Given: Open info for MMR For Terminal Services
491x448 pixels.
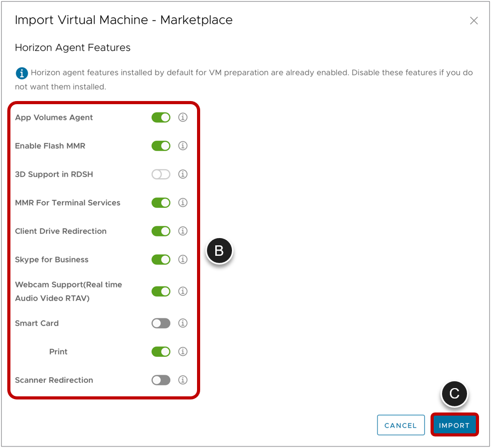Looking at the screenshot, I should point(182,203).
